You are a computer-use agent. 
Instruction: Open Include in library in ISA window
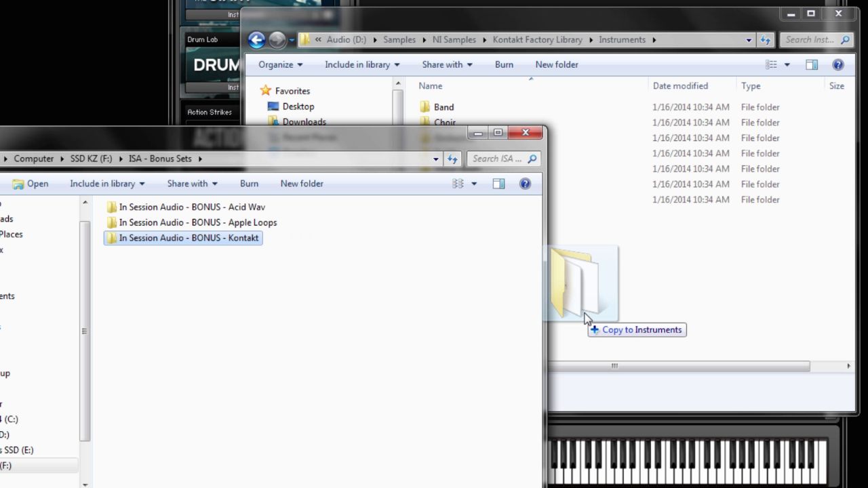(x=107, y=184)
